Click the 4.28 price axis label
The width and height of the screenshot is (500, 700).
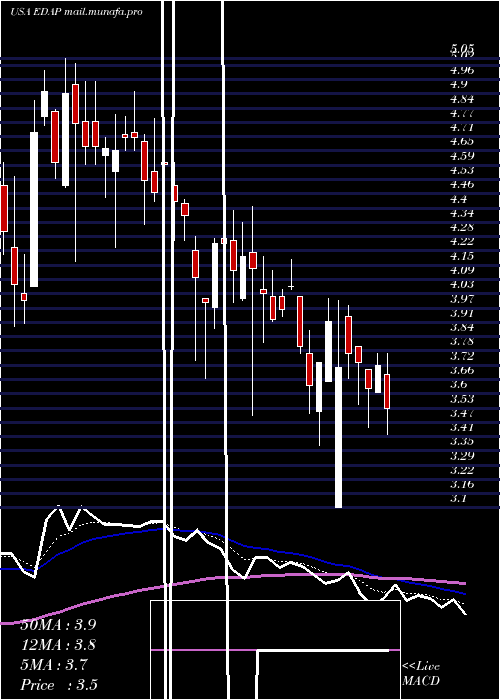[462, 227]
